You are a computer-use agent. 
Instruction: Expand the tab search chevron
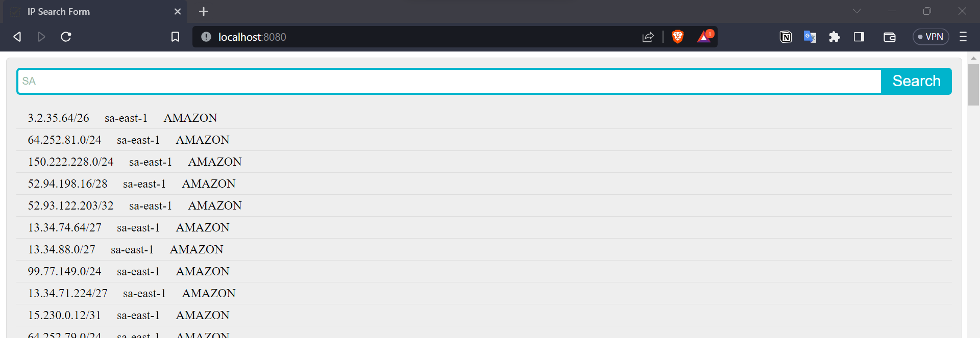click(857, 11)
